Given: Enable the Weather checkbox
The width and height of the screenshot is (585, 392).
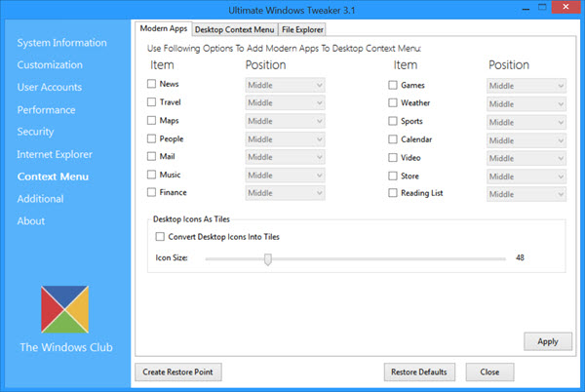Looking at the screenshot, I should pyautogui.click(x=393, y=102).
